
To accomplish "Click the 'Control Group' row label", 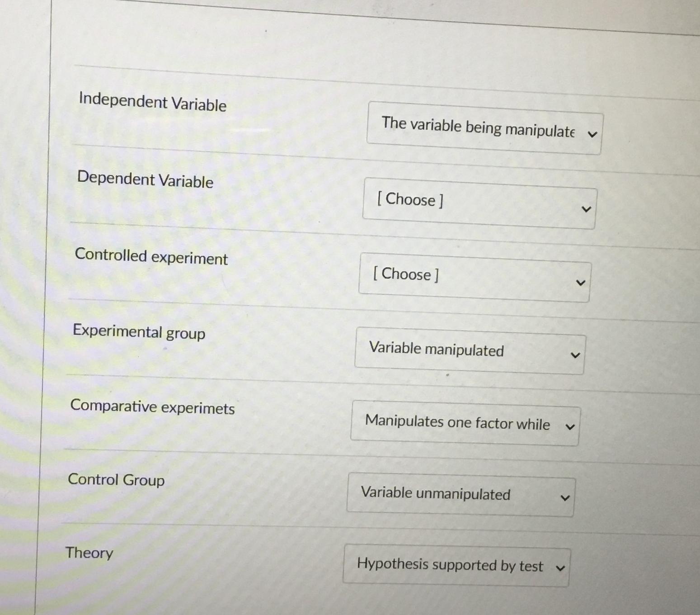I will [x=116, y=480].
